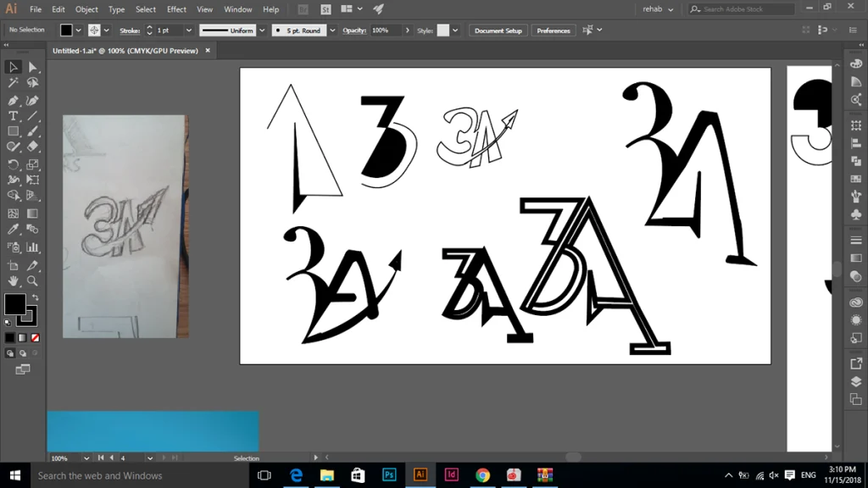The image size is (868, 488).
Task: Click the Swap Fill and Stroke arrow
Action: (x=35, y=297)
